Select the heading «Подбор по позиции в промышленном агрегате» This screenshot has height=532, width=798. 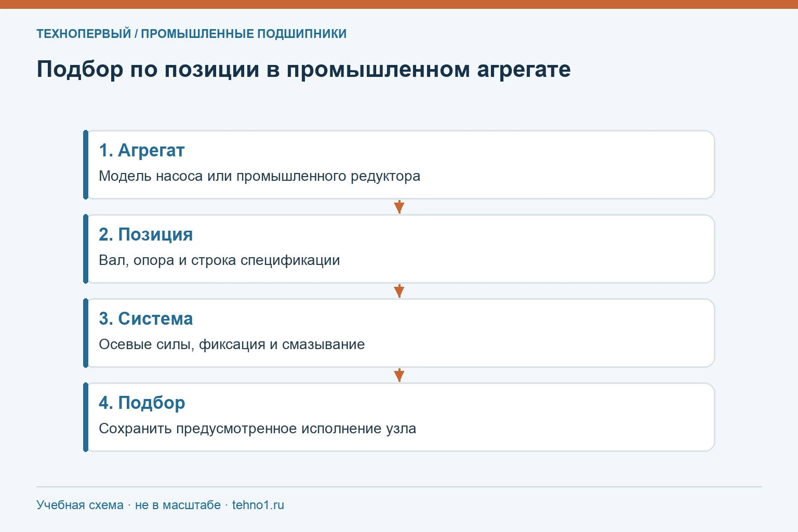(x=303, y=69)
